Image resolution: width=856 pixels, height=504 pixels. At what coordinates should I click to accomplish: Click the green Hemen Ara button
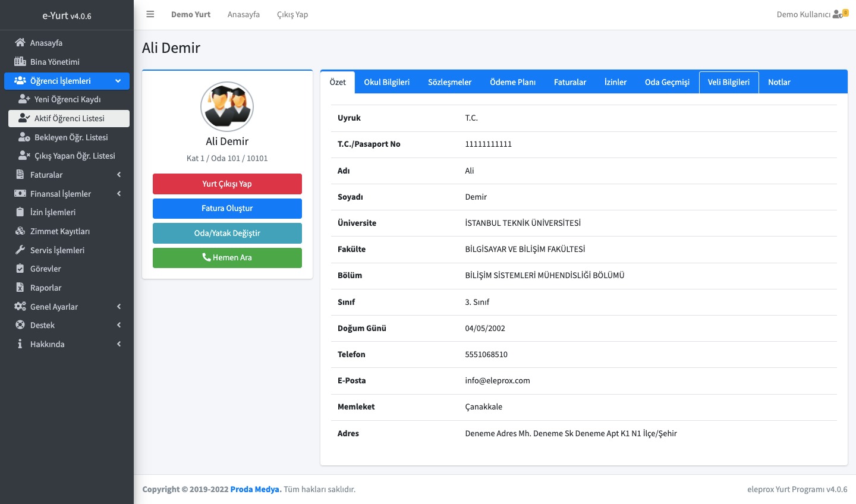click(x=227, y=258)
